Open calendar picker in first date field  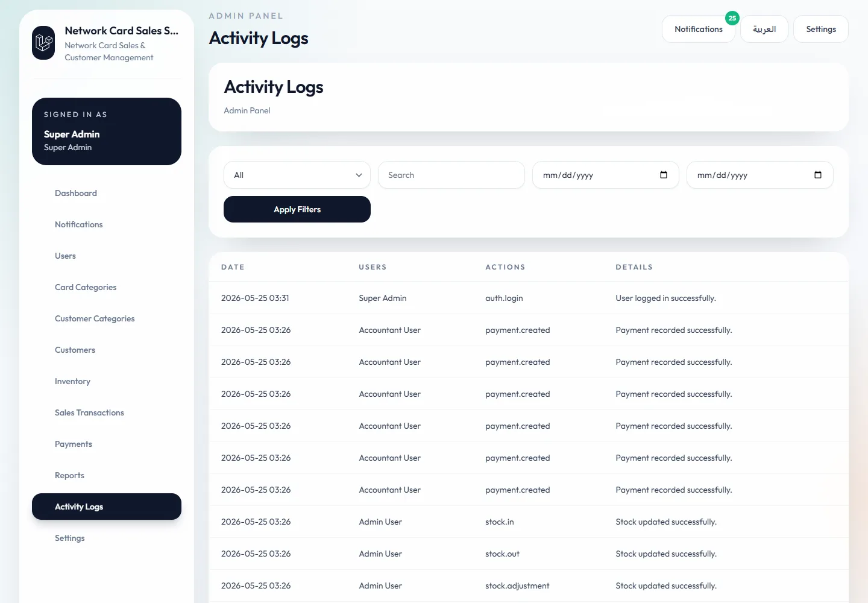pos(664,175)
